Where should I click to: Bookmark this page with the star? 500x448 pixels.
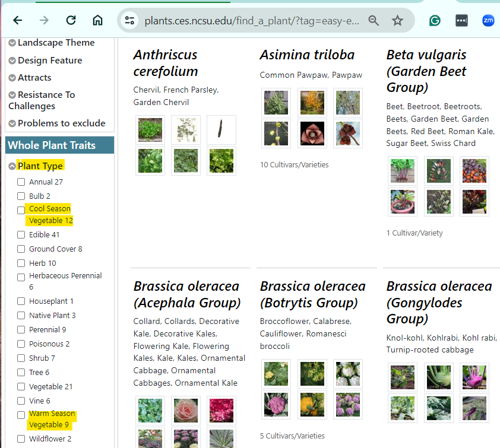click(x=397, y=21)
